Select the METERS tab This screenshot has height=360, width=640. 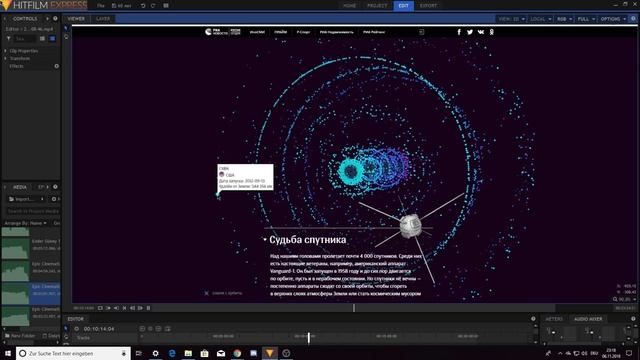pos(554,319)
